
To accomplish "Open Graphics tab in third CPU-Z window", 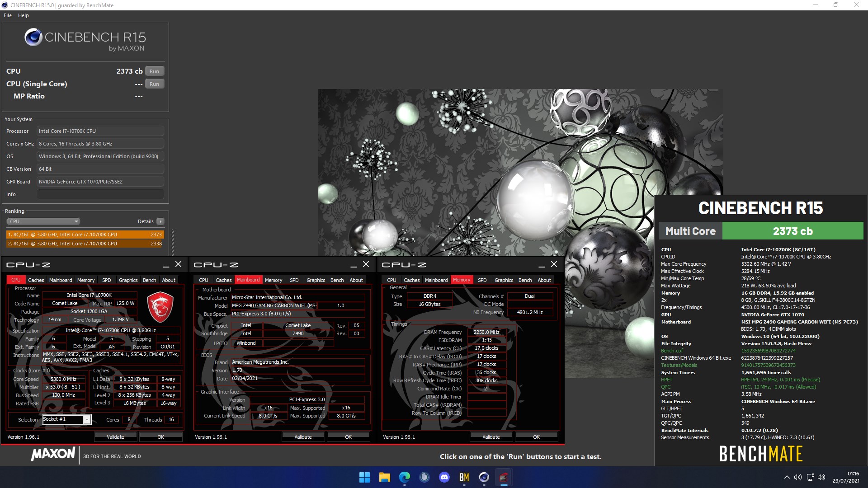I will coord(504,280).
